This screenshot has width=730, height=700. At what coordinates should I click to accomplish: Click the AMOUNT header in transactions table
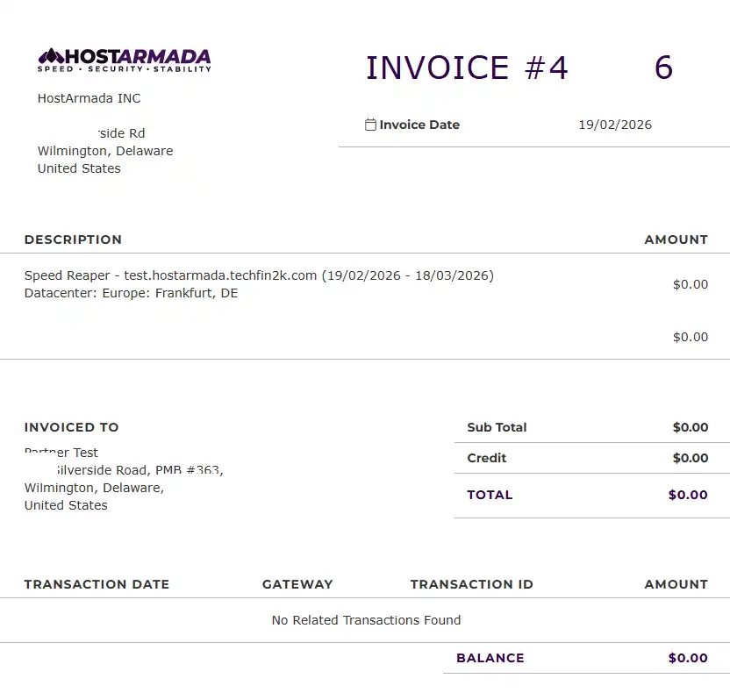point(676,584)
